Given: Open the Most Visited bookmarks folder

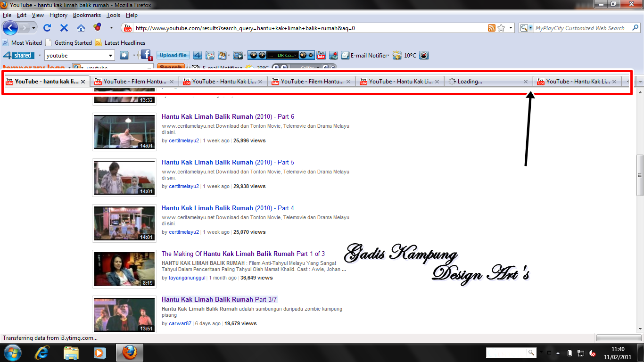Looking at the screenshot, I should (x=22, y=42).
